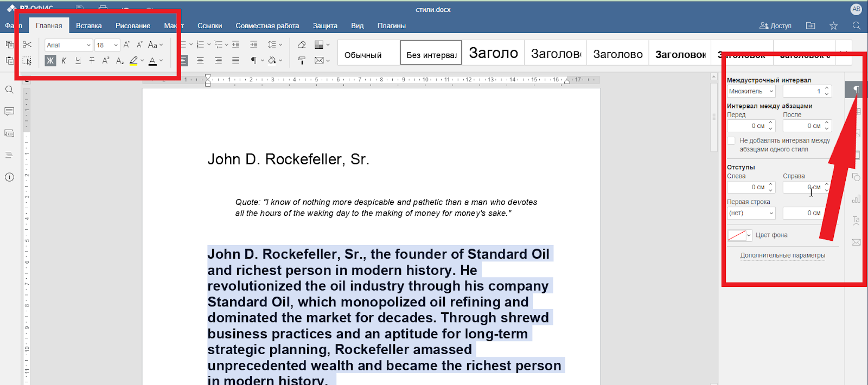The image size is (868, 385).
Task: Open the Множитель line spacing dropdown
Action: pyautogui.click(x=751, y=91)
